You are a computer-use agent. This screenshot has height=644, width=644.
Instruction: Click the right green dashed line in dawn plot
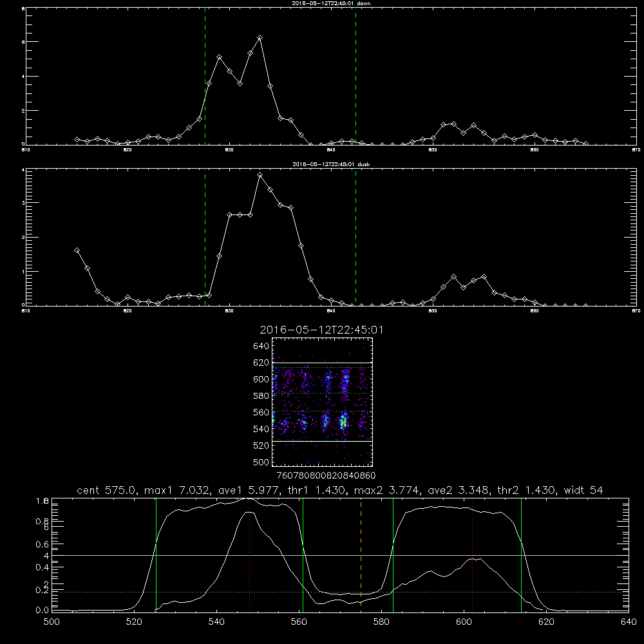[355, 76]
